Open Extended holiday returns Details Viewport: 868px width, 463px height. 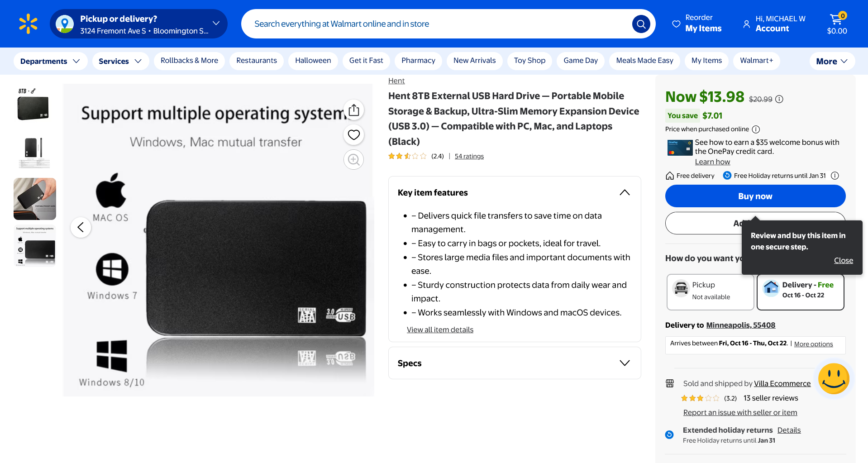tap(789, 430)
